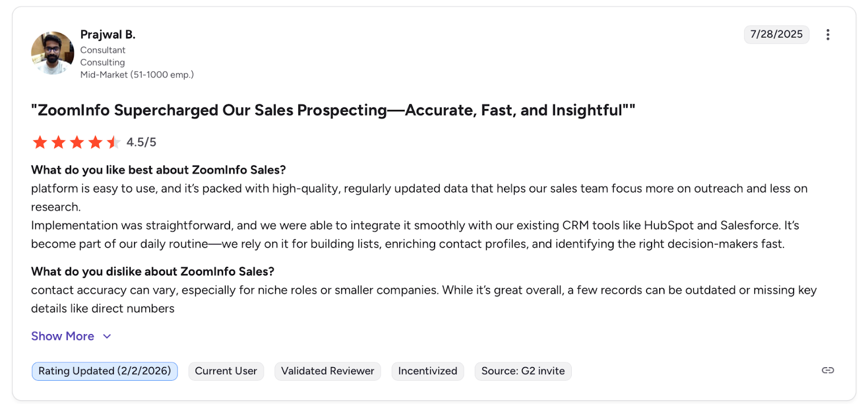Select the Rating Updated (2/2/2026) tag

click(105, 371)
